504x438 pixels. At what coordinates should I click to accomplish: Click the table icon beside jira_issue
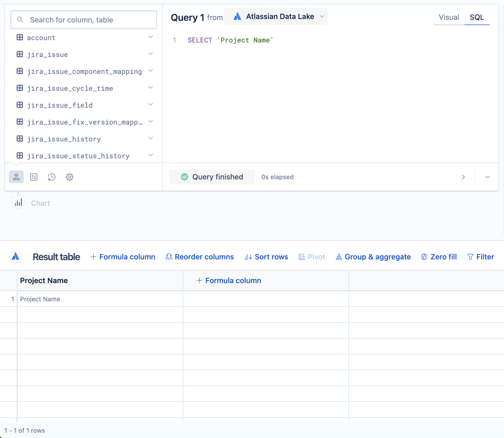click(x=20, y=54)
